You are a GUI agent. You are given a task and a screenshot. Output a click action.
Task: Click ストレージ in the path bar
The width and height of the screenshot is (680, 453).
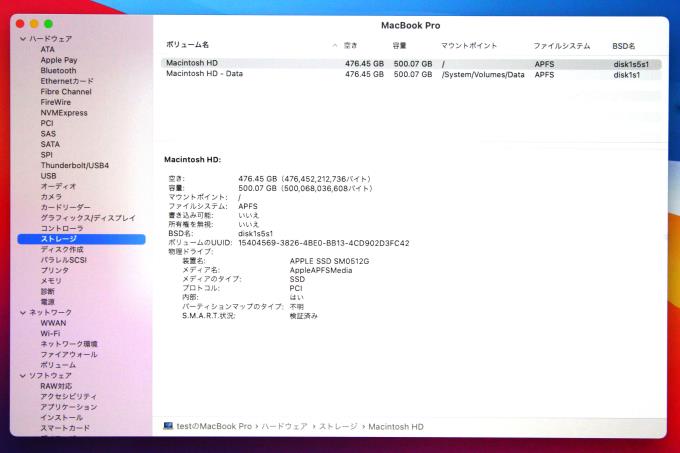point(338,427)
